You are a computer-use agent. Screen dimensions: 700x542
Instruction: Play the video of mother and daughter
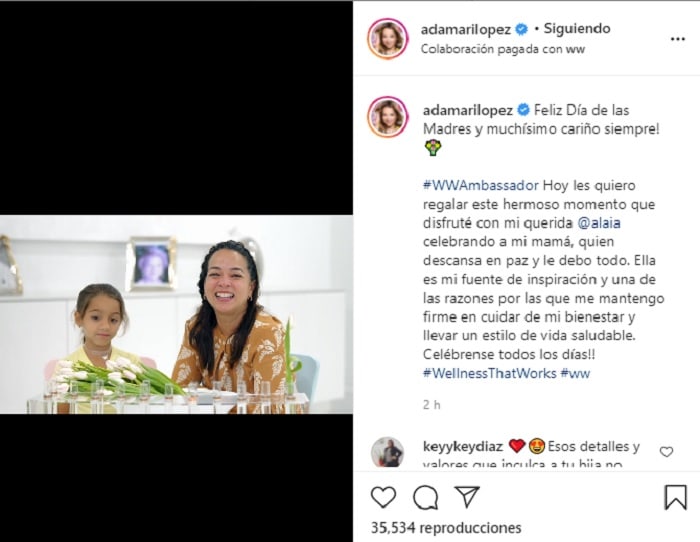pyautogui.click(x=176, y=314)
